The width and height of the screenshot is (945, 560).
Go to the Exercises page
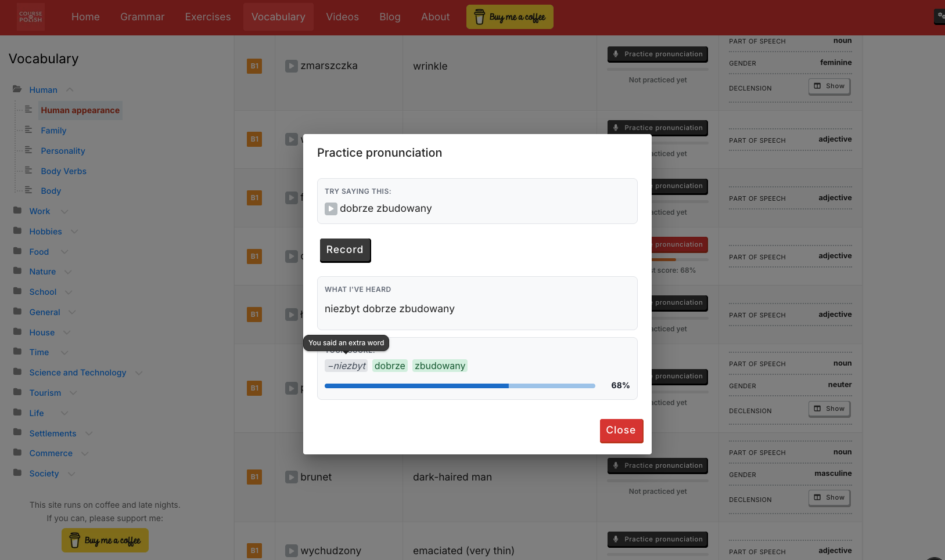coord(208,17)
